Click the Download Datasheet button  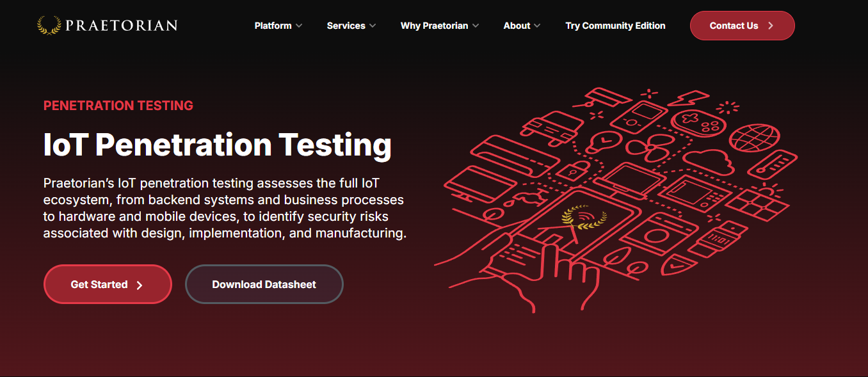264,284
